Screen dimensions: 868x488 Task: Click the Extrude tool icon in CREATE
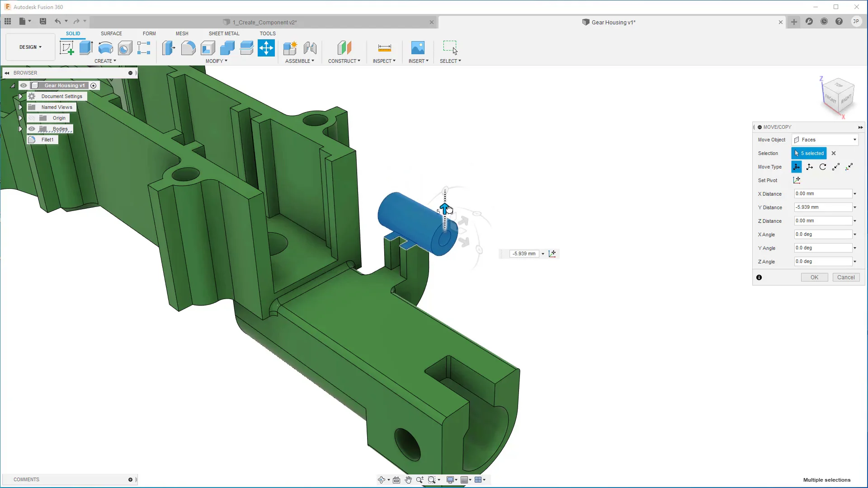point(86,47)
